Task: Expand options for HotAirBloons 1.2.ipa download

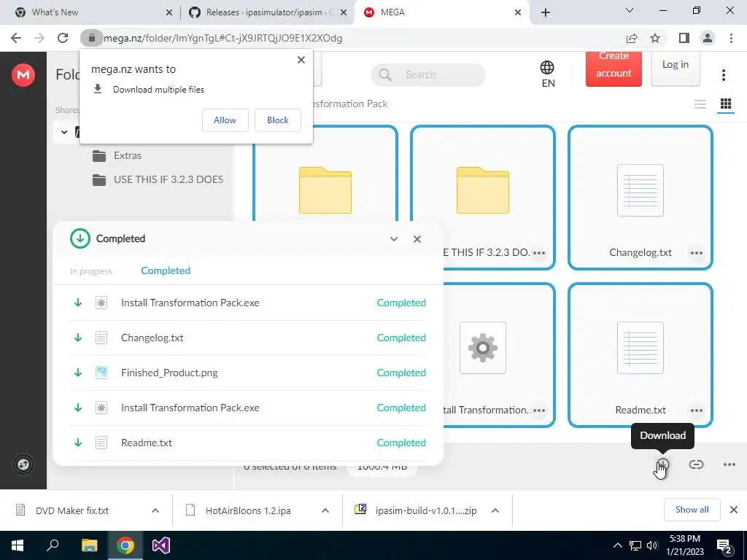Action: click(x=325, y=510)
